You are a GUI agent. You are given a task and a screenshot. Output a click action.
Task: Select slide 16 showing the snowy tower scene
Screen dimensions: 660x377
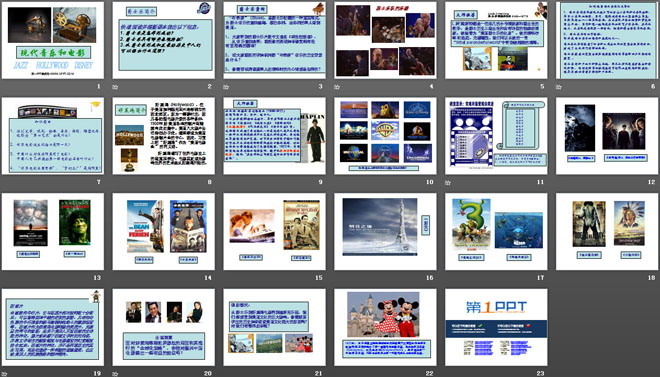click(385, 231)
